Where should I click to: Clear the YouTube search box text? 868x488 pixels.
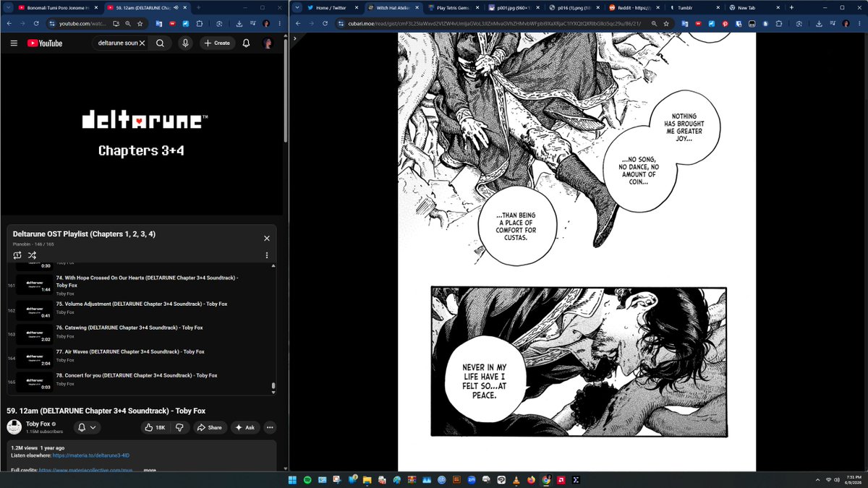pyautogui.click(x=142, y=43)
